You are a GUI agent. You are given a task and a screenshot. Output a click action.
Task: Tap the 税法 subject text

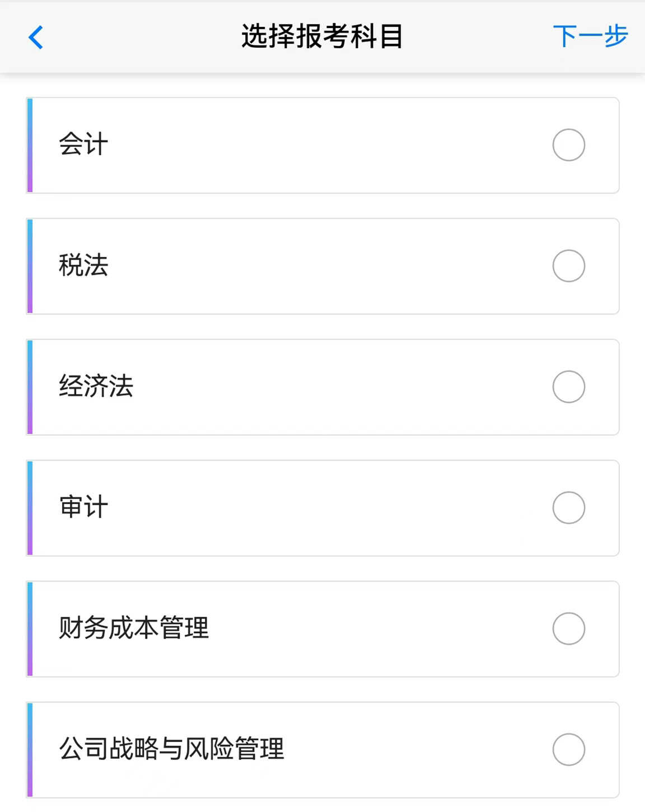point(83,265)
